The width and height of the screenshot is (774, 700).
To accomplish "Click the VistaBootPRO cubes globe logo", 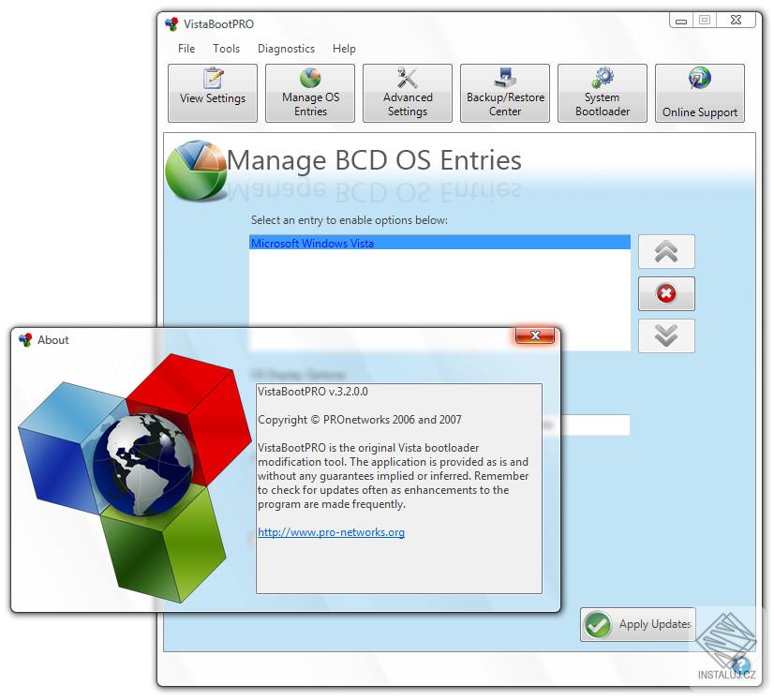I will click(135, 478).
